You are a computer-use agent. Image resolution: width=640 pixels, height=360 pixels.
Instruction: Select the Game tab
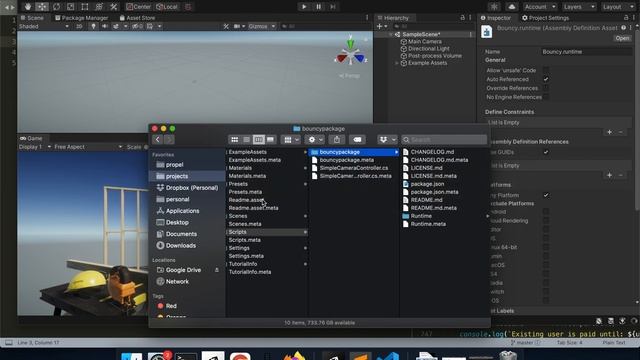[x=31, y=138]
